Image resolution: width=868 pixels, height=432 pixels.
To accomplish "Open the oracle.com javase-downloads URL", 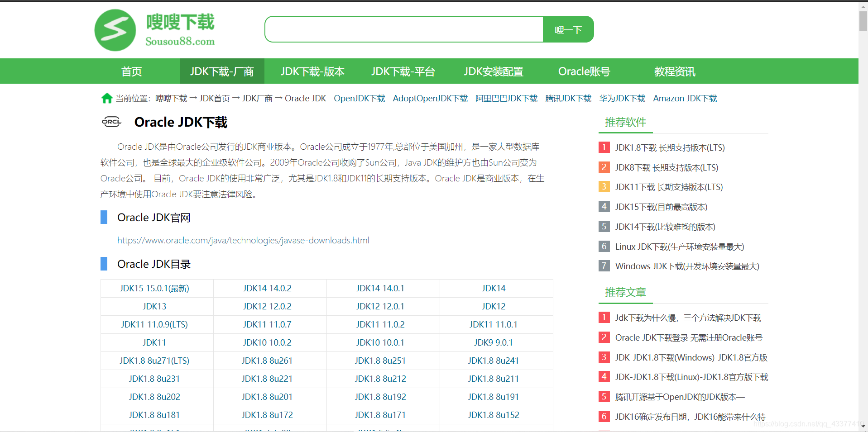I will click(243, 240).
